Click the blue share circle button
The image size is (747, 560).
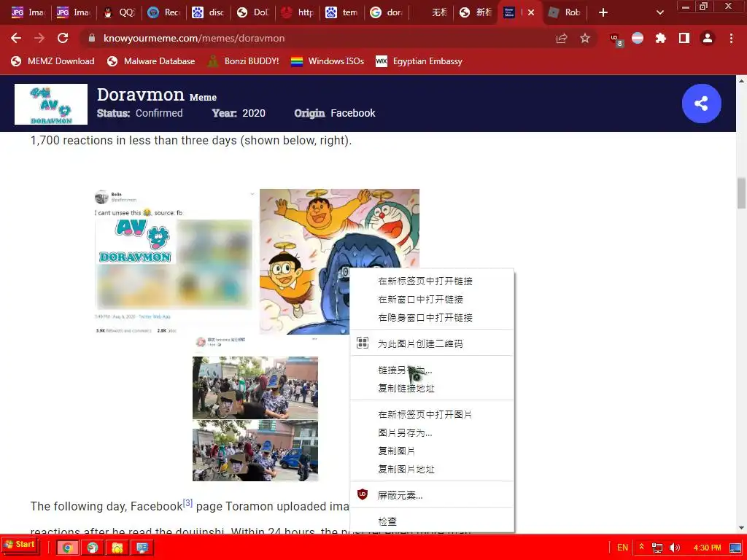[701, 104]
